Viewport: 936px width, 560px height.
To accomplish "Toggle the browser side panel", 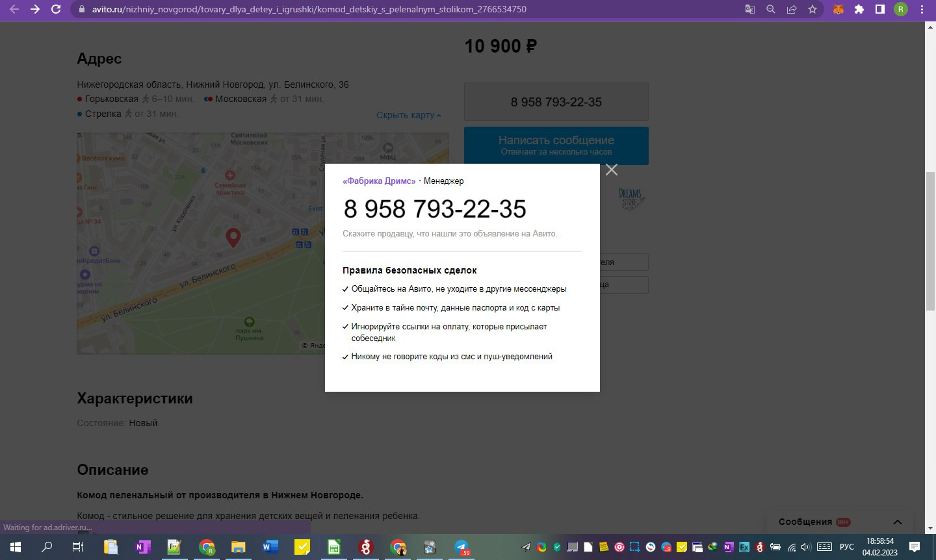I will pos(880,9).
